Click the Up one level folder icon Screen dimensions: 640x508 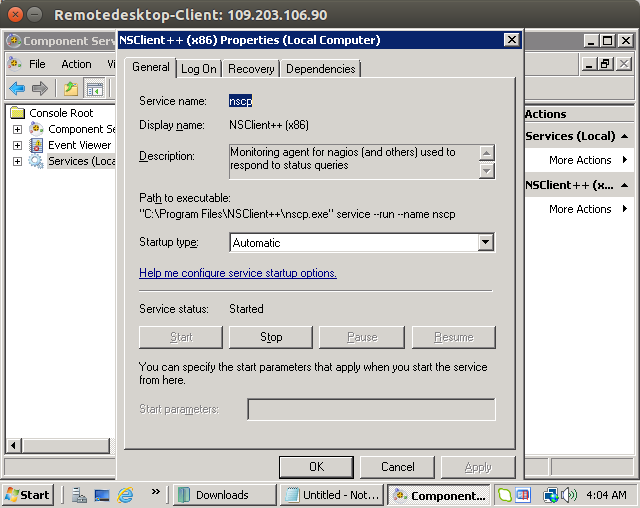[71, 88]
